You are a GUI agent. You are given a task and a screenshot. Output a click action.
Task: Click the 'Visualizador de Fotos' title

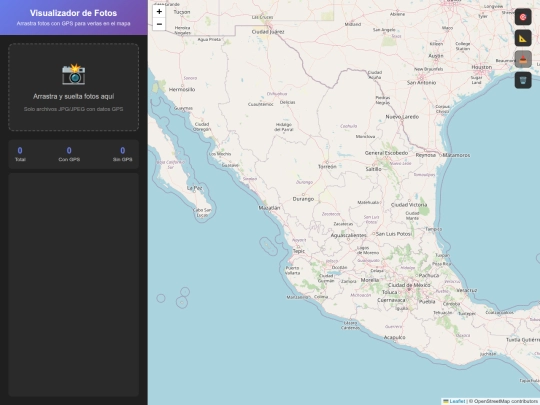click(x=73, y=13)
